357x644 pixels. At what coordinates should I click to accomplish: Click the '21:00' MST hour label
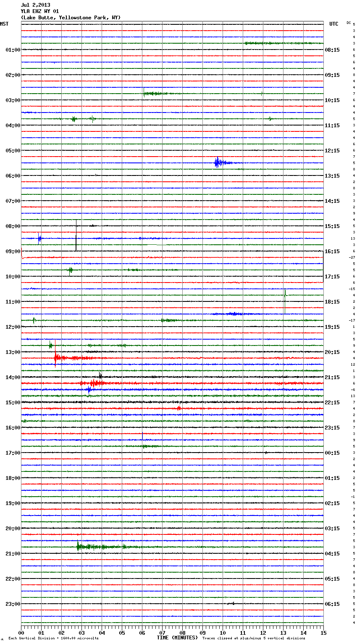point(13,554)
